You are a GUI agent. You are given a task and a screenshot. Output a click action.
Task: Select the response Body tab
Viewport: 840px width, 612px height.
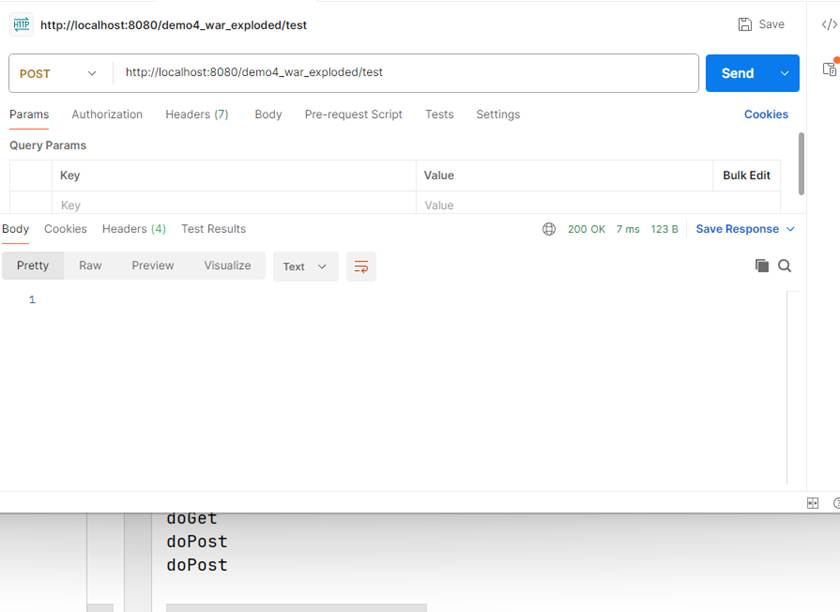(15, 229)
